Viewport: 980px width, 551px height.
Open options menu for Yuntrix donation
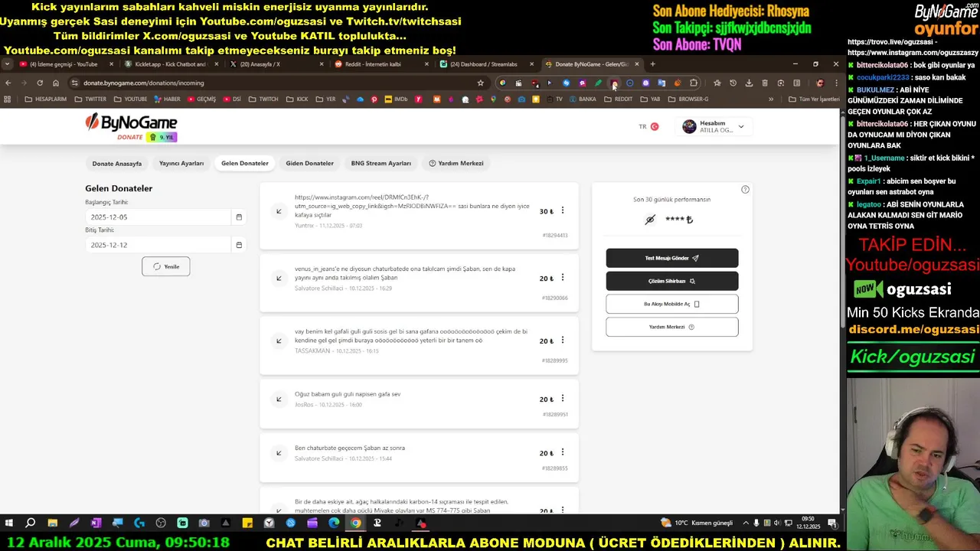[x=563, y=210]
